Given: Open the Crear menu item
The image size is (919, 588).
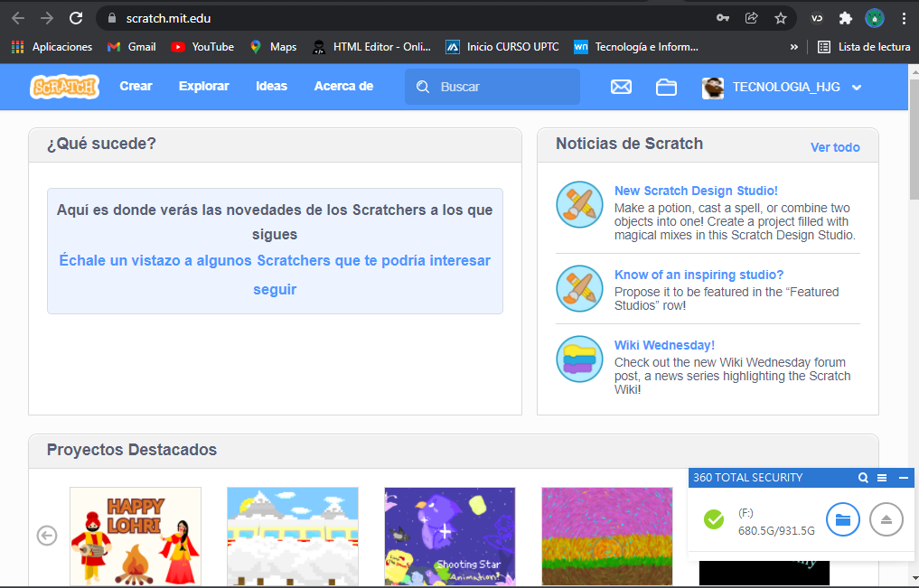Looking at the screenshot, I should tap(136, 86).
